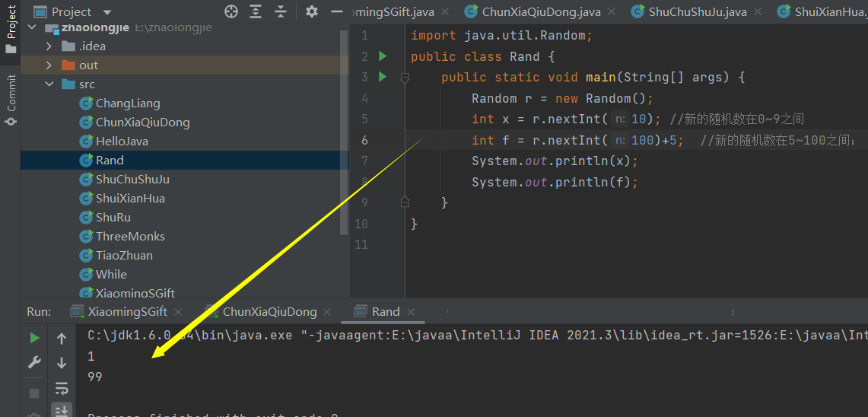Open the Project view dropdown
The width and height of the screenshot is (868, 417).
[107, 12]
